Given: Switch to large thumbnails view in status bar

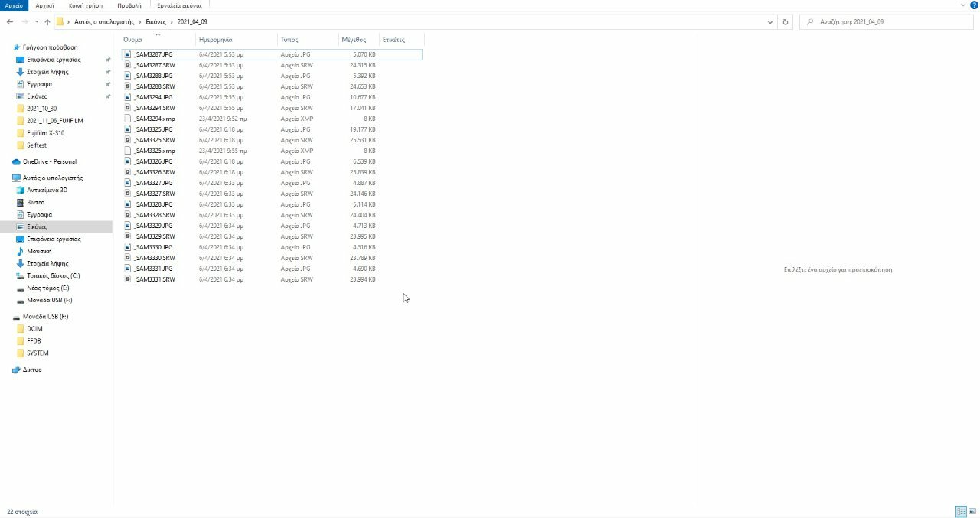Looking at the screenshot, I should pos(972,511).
